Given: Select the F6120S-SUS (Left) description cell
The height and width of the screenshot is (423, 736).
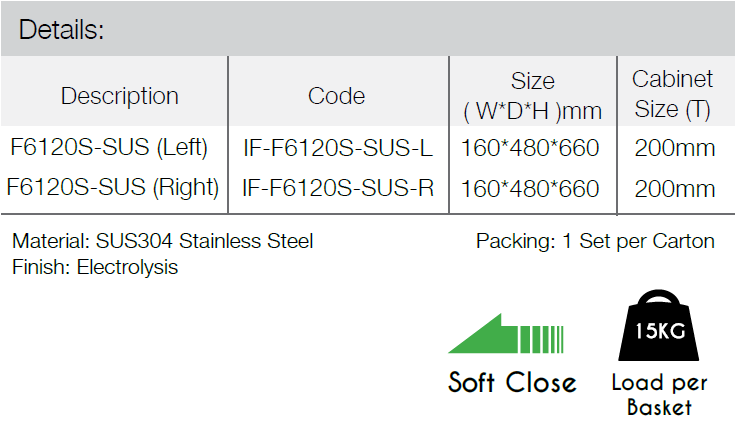Looking at the screenshot, I should (109, 147).
